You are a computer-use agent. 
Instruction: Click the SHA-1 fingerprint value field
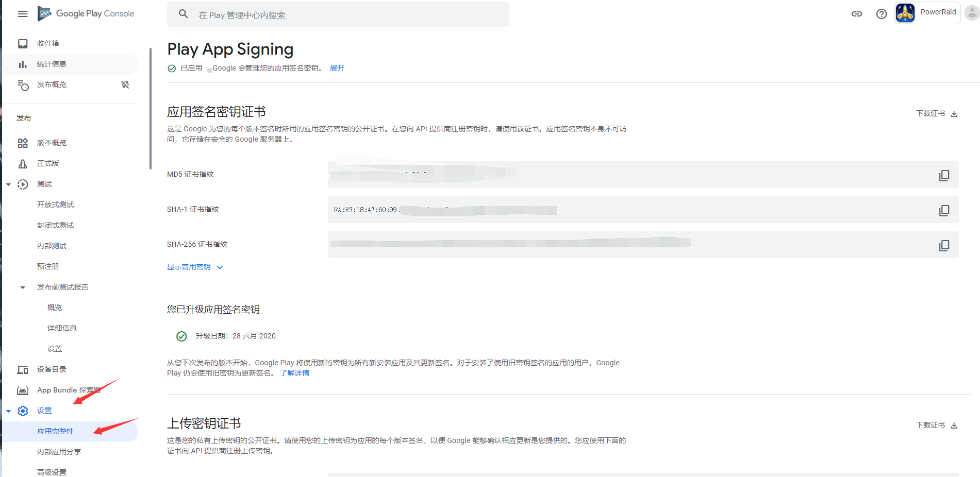(x=643, y=210)
